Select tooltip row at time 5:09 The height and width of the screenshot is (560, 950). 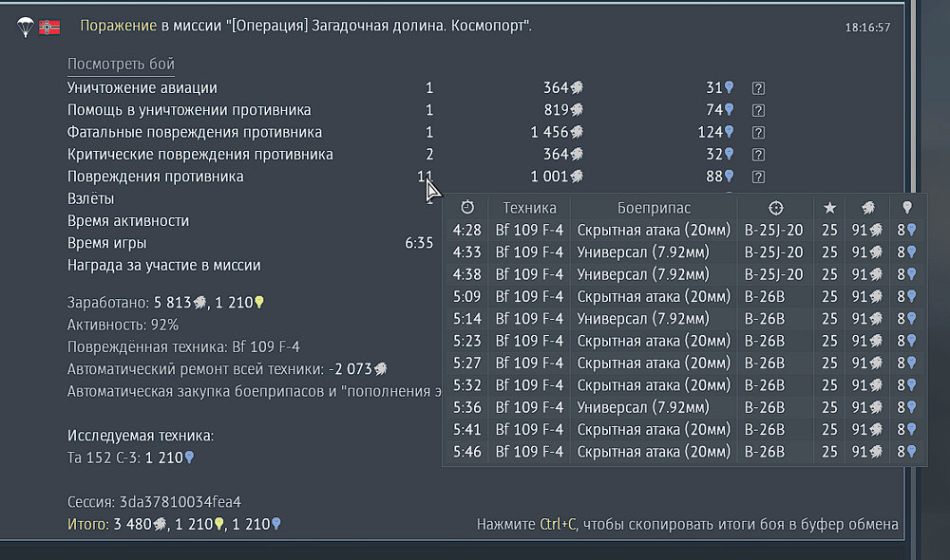click(684, 296)
